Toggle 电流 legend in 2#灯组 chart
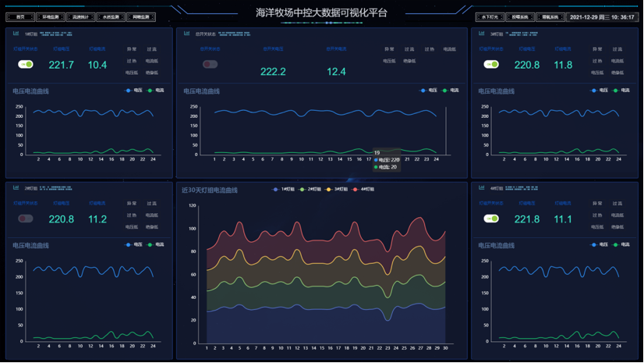Image resolution: width=644 pixels, height=363 pixels. (155, 244)
